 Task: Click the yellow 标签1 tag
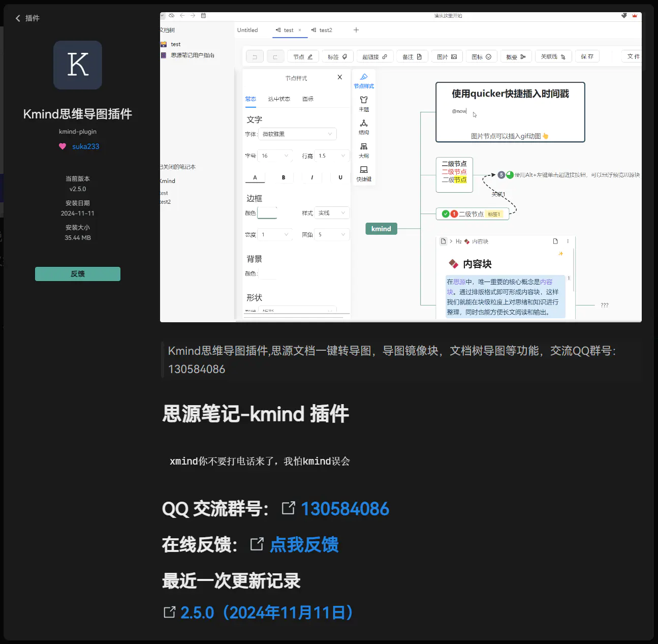[x=494, y=214]
